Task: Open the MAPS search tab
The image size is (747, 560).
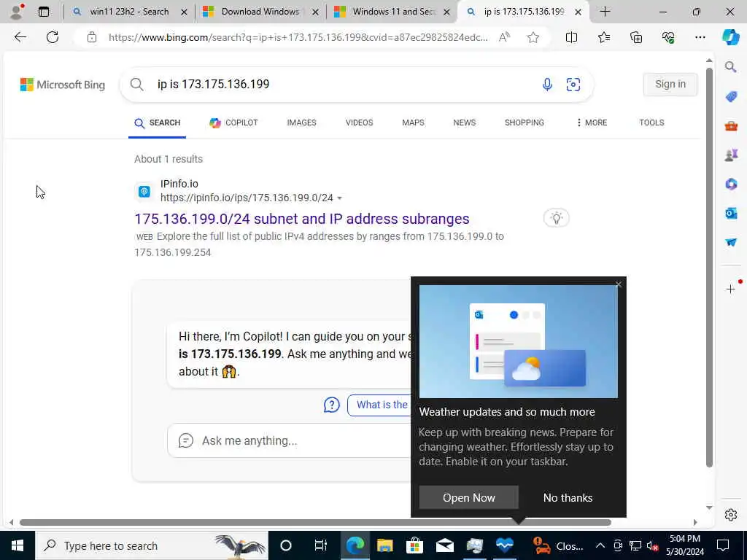Action: [413, 122]
